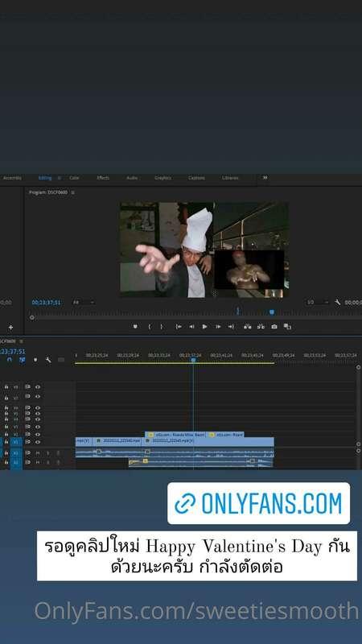
Task: Open Program monitor wrench settings
Action: [x=337, y=303]
